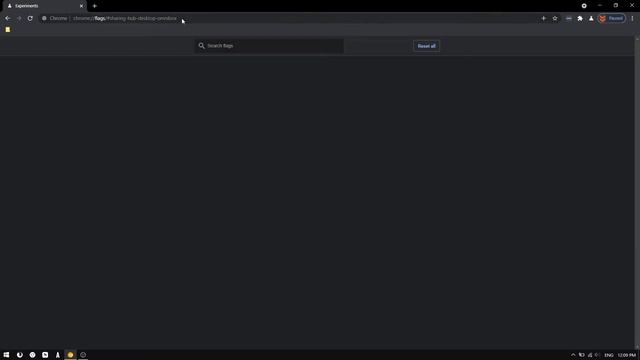
Task: Click the page vertical scrollbar
Action: (637, 192)
